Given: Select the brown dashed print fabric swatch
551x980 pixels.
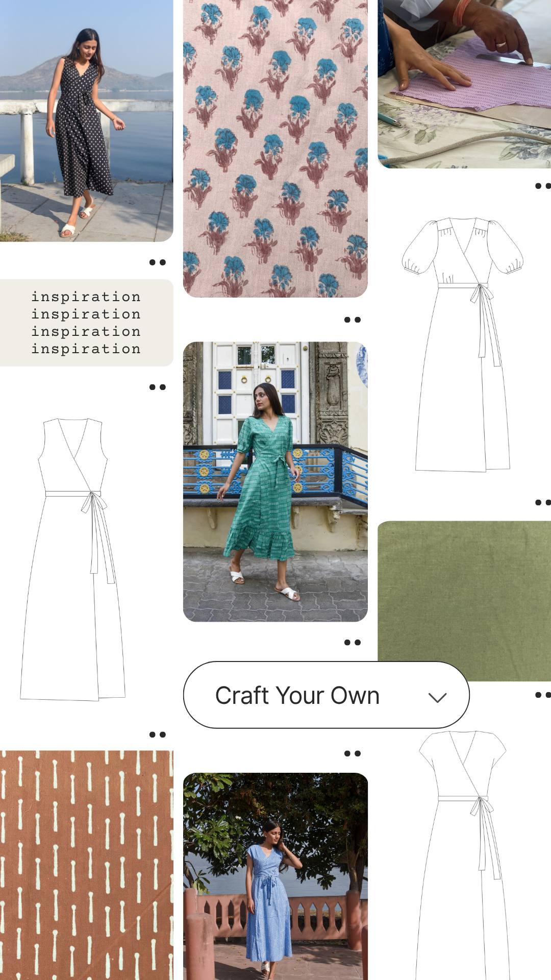Looking at the screenshot, I should tap(86, 865).
